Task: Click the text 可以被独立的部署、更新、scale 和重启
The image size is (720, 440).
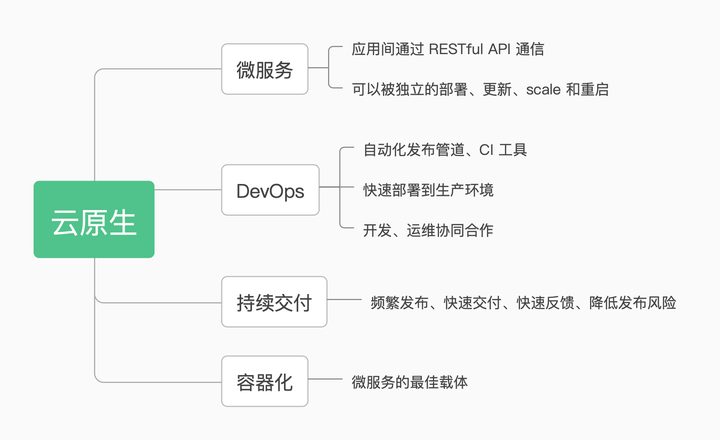Action: click(x=480, y=89)
